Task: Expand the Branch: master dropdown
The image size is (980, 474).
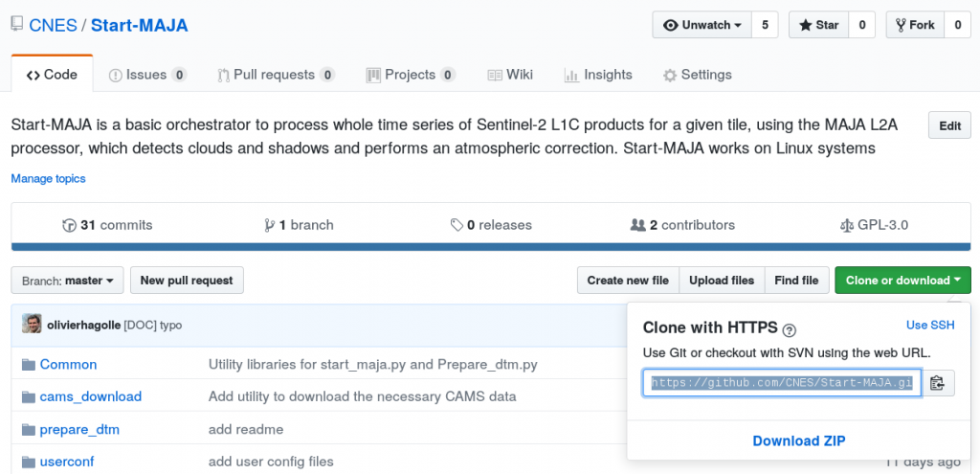Action: 68,281
